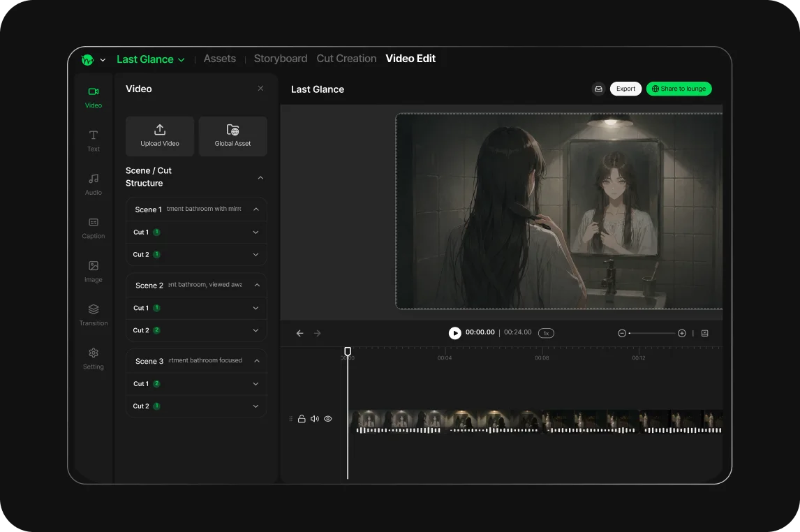The image size is (800, 532).
Task: Open the Audio panel in sidebar
Action: coord(94,184)
